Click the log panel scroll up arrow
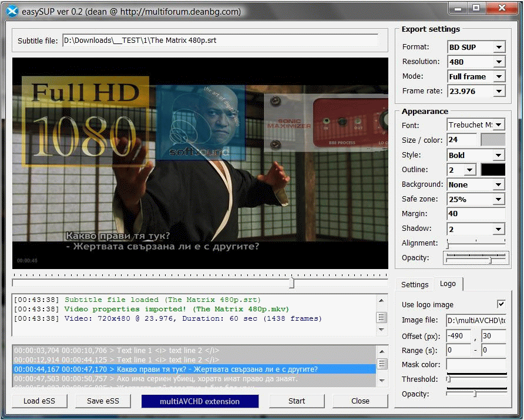The image size is (524, 420). [381, 300]
